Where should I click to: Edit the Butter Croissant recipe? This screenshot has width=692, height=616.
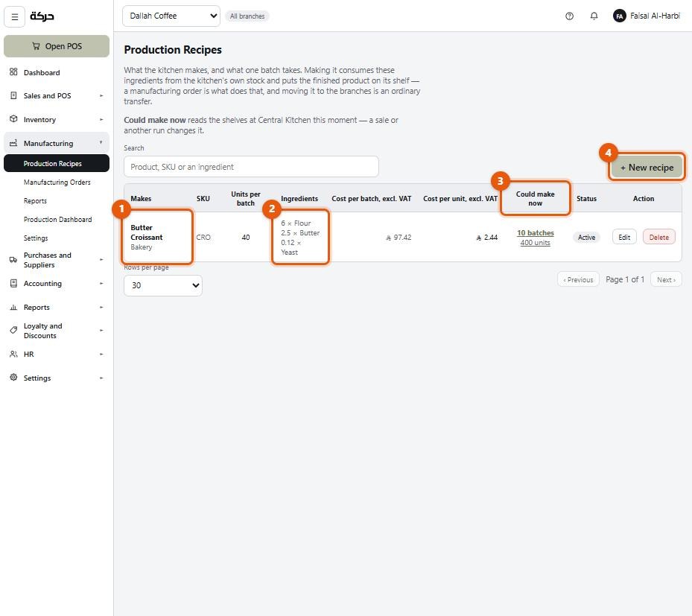pos(624,237)
